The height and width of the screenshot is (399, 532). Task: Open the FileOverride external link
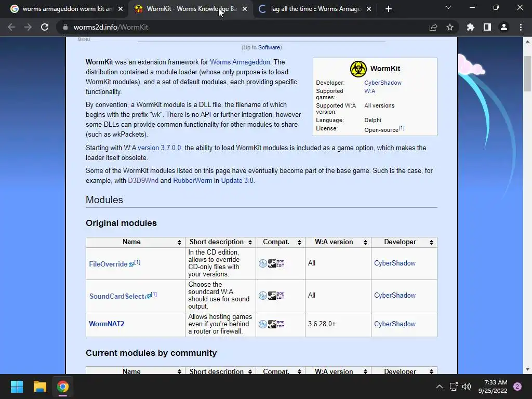111,264
